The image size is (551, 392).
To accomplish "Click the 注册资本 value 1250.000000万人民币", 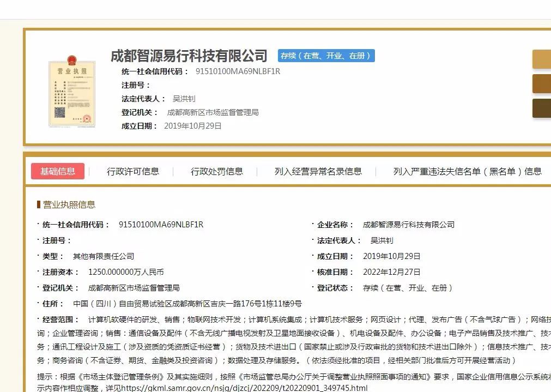I will click(x=126, y=272).
